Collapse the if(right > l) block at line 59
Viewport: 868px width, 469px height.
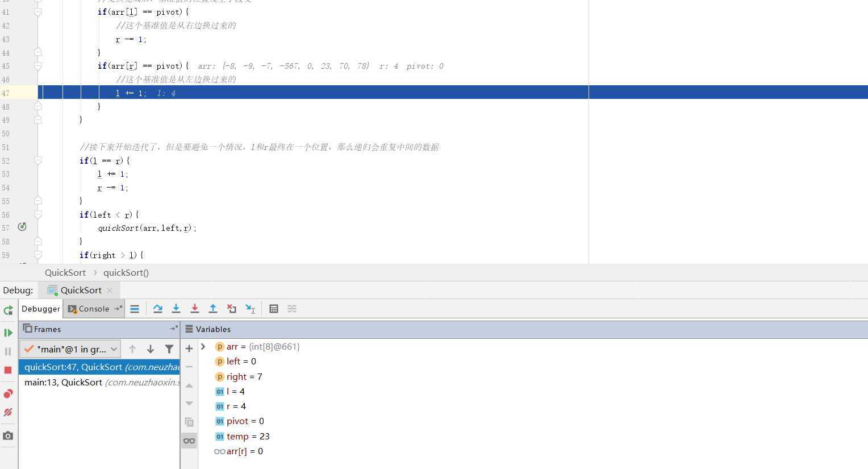(x=38, y=255)
